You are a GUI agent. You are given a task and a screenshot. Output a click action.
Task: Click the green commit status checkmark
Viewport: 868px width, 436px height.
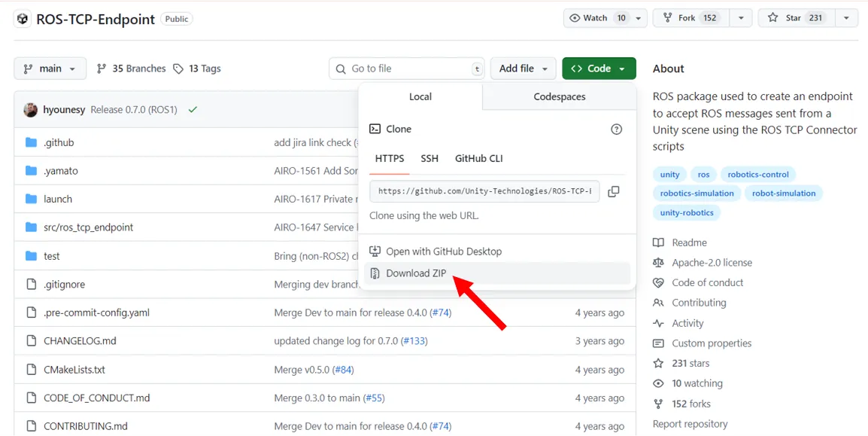click(193, 110)
